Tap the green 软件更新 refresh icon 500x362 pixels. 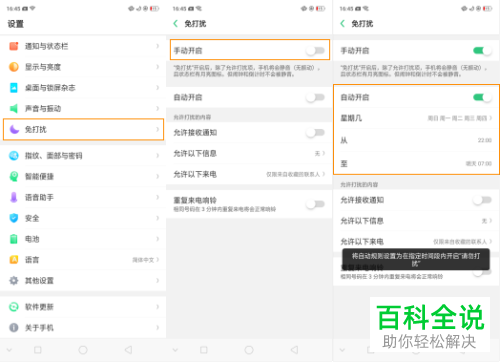(x=14, y=307)
